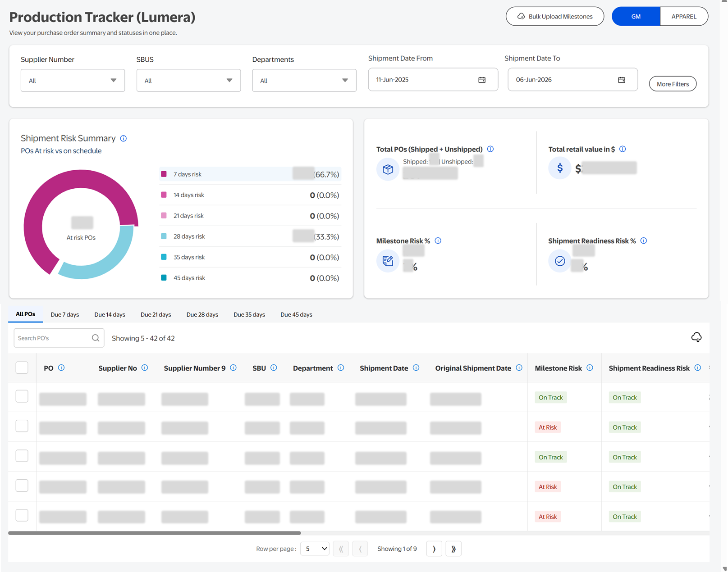
Task: Click the Bulk Upload Milestones button
Action: click(554, 16)
